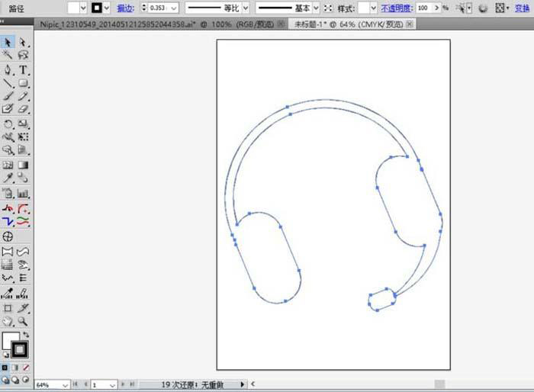Viewport: 534px width, 392px height.
Task: Select the Blend tool
Action: pyautogui.click(x=23, y=178)
